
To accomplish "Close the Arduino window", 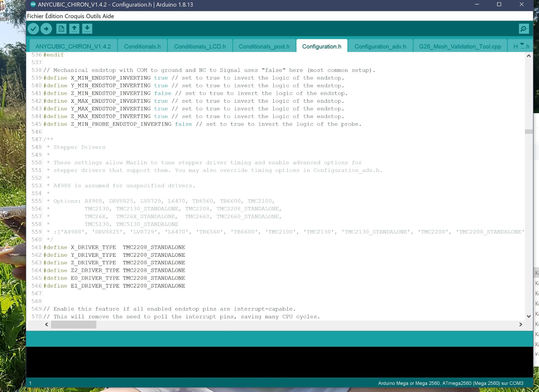I will coord(522,4).
